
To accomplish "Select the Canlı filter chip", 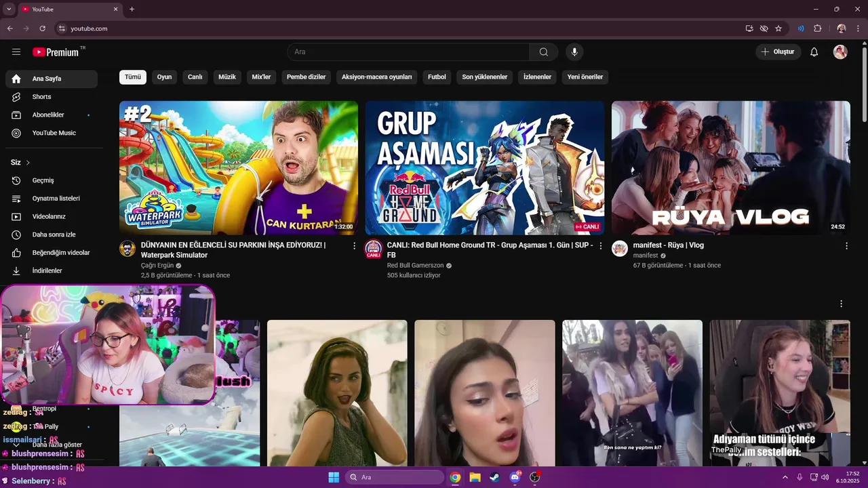I will coord(195,77).
